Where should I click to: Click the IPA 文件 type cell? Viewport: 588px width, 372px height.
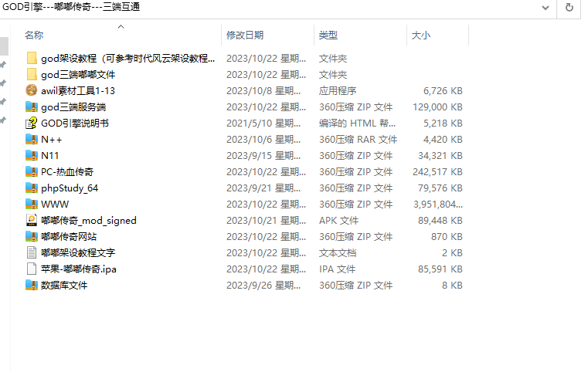pos(337,269)
